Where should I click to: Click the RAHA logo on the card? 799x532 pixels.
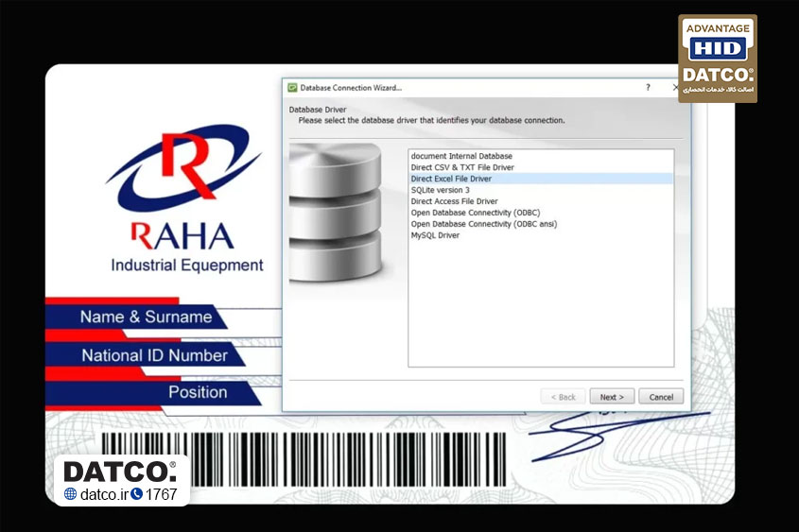(183, 188)
